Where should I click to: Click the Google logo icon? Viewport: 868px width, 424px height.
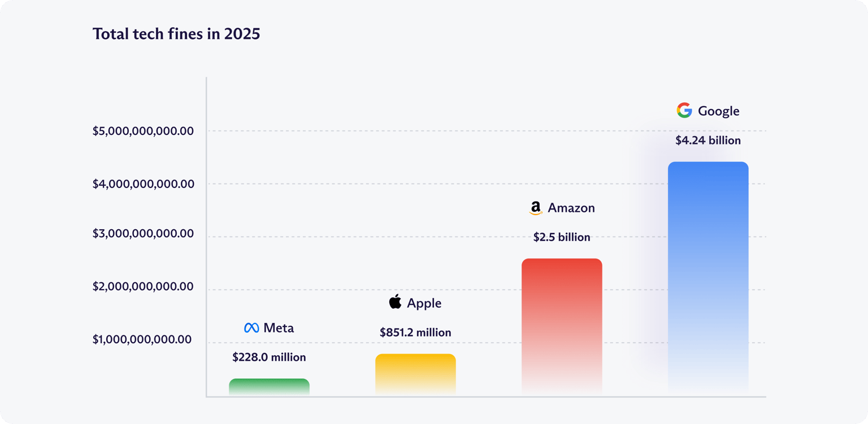point(684,111)
